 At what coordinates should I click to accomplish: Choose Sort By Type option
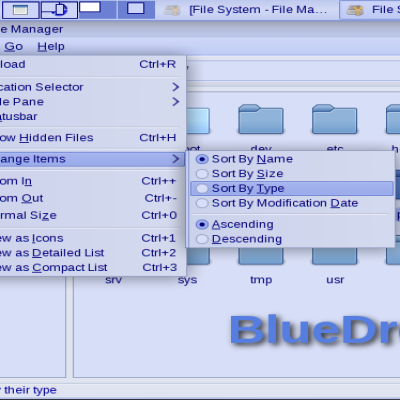[292, 188]
